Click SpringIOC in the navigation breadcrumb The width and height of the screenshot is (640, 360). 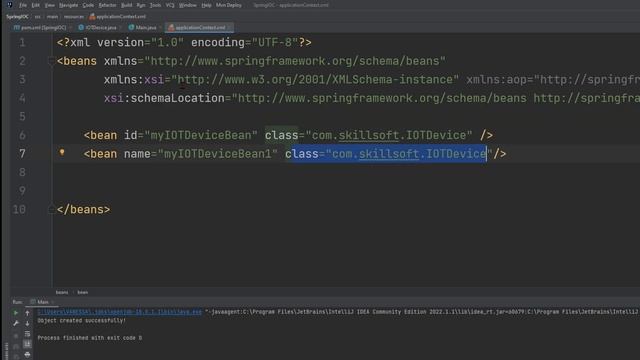pos(18,17)
